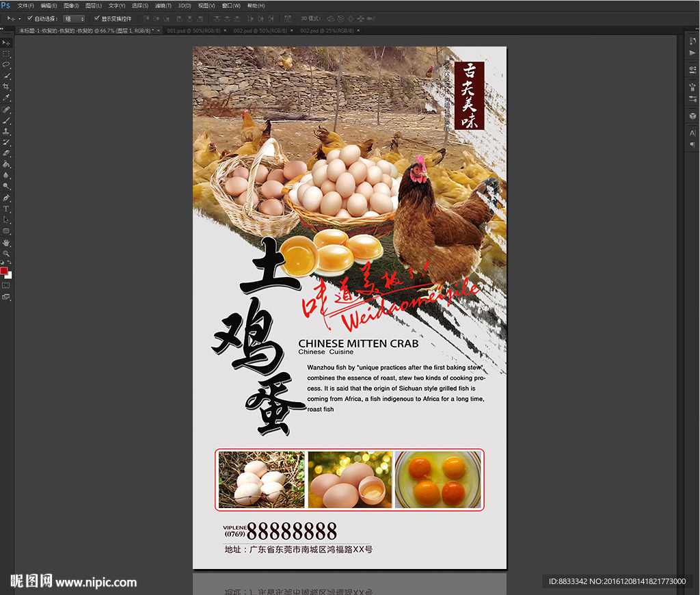Open the 文字(Y) menu
Screen dimensions: 700x595
[117, 5]
